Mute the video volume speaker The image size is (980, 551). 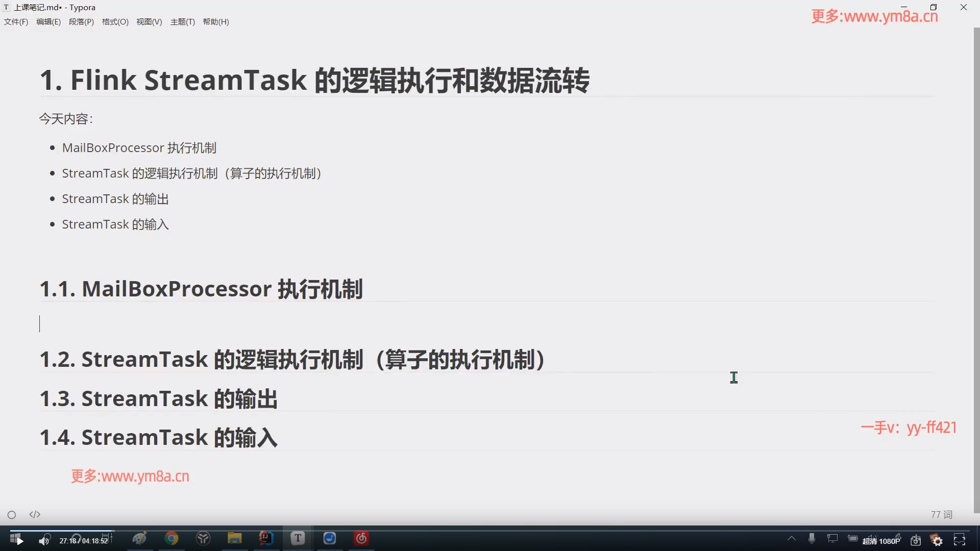[44, 540]
